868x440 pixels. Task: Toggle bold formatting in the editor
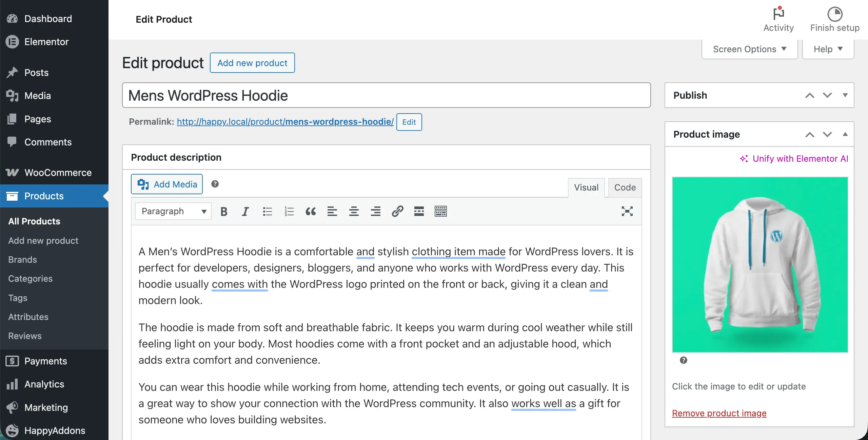pyautogui.click(x=224, y=211)
